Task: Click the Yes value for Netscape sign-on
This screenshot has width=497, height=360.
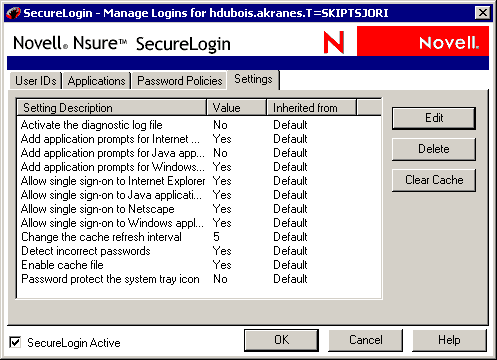Action: pos(222,209)
